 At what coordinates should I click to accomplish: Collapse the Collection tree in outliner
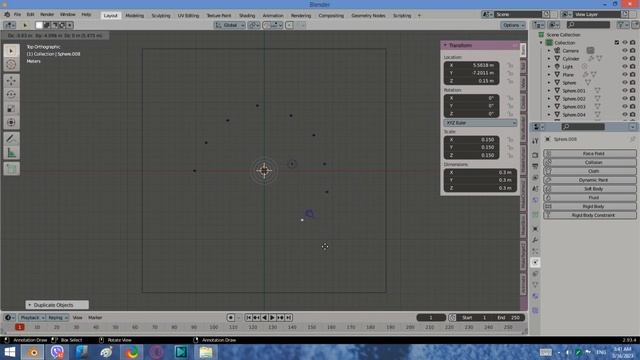(542, 42)
